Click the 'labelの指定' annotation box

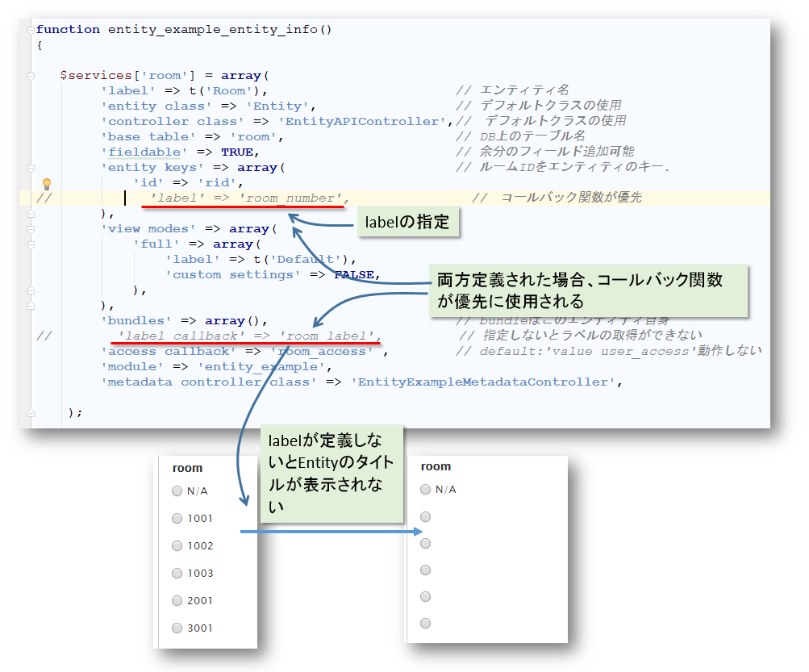coord(407,221)
